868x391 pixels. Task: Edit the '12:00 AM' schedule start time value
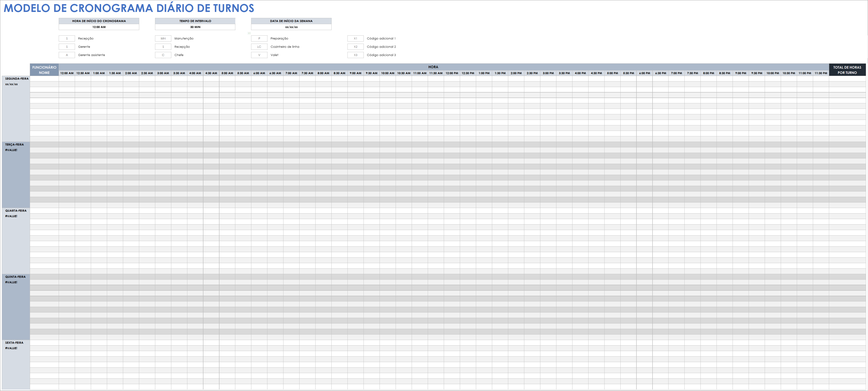pyautogui.click(x=99, y=27)
